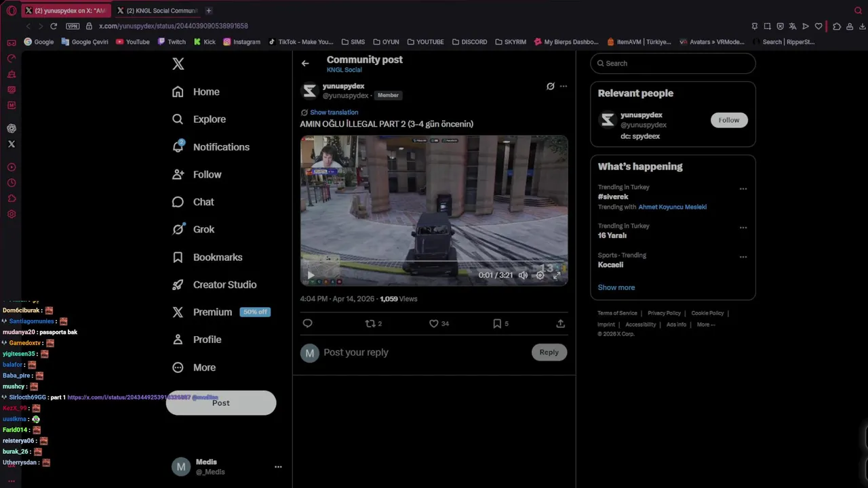Open the Terms of Service link
Viewport: 868px width, 488px height.
pos(617,313)
